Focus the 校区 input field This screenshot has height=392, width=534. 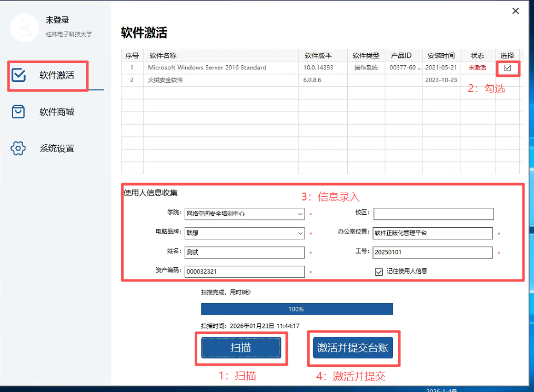point(434,214)
